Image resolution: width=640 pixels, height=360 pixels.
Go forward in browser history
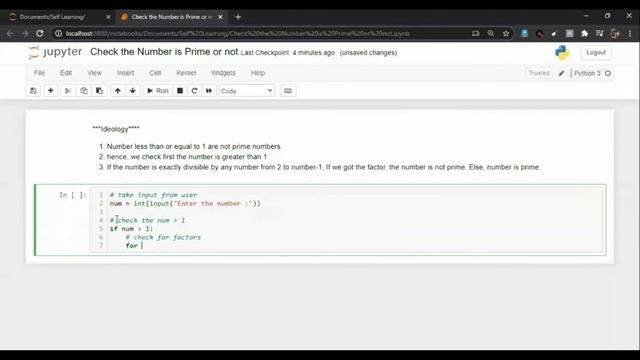[25, 33]
